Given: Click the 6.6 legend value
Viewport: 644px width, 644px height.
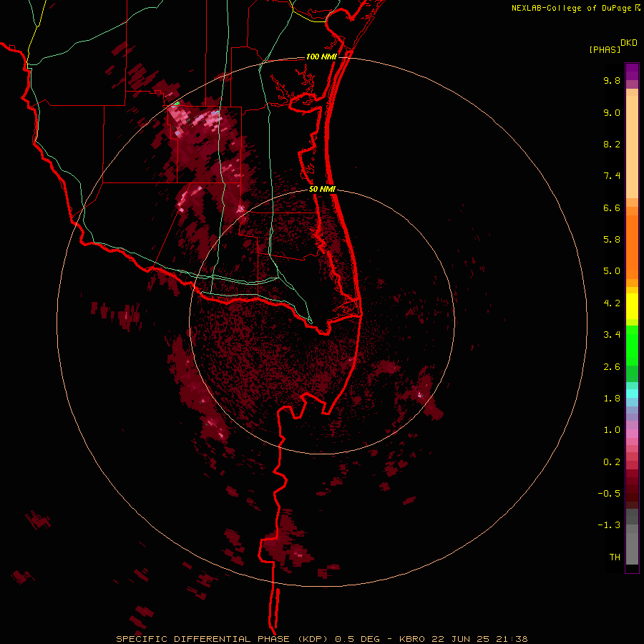Looking at the screenshot, I should (x=612, y=208).
